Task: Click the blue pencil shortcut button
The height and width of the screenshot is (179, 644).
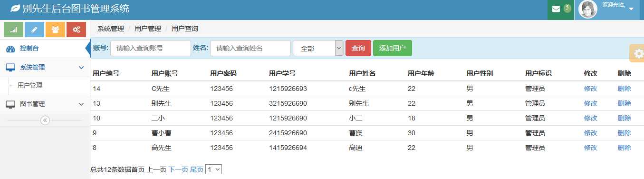Action: pyautogui.click(x=34, y=30)
